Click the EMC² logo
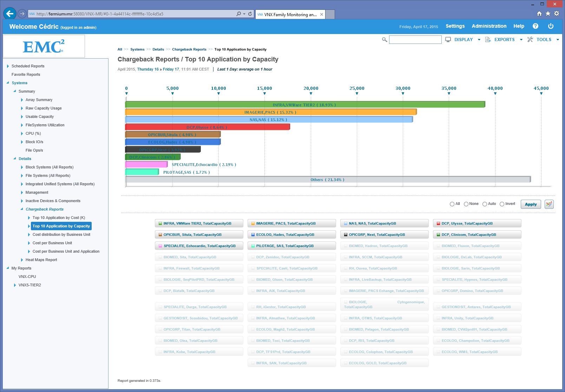The width and height of the screenshot is (565, 392). point(44,46)
